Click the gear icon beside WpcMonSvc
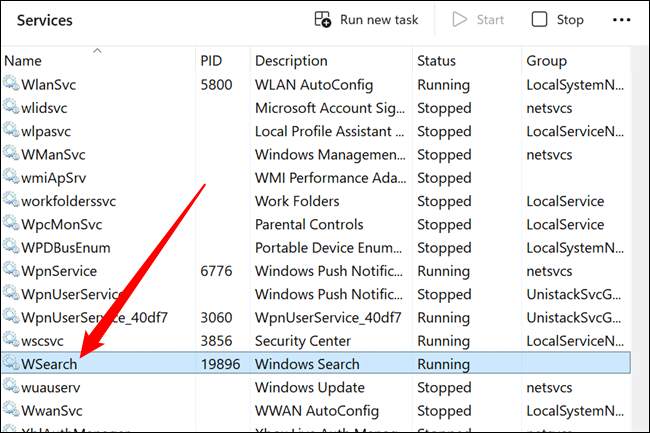Image resolution: width=650 pixels, height=433 pixels. point(11,223)
